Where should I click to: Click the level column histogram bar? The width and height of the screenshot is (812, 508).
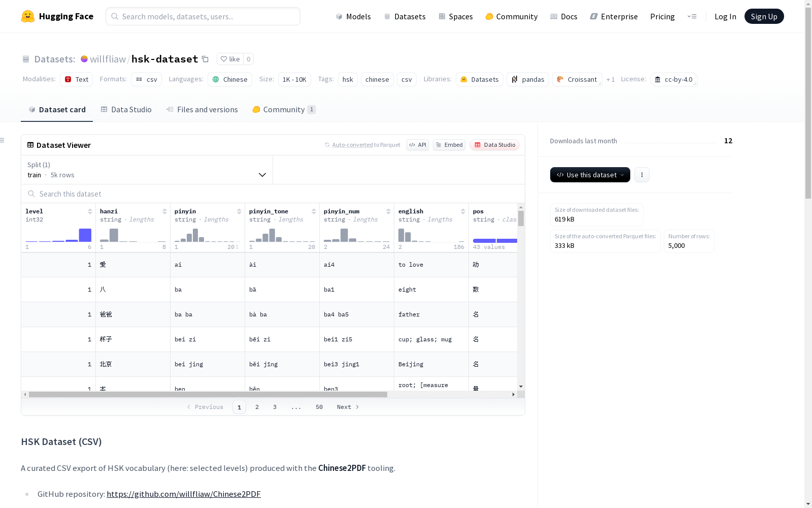[85, 235]
